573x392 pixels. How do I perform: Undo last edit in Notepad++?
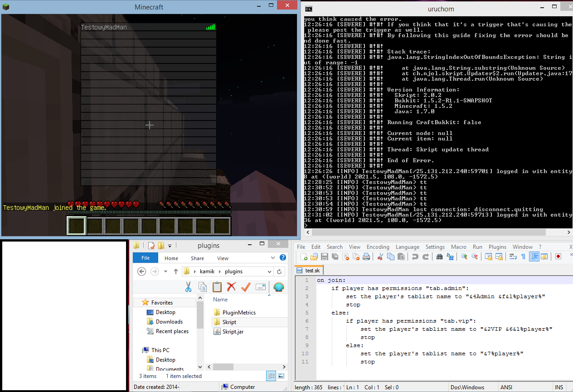point(415,256)
